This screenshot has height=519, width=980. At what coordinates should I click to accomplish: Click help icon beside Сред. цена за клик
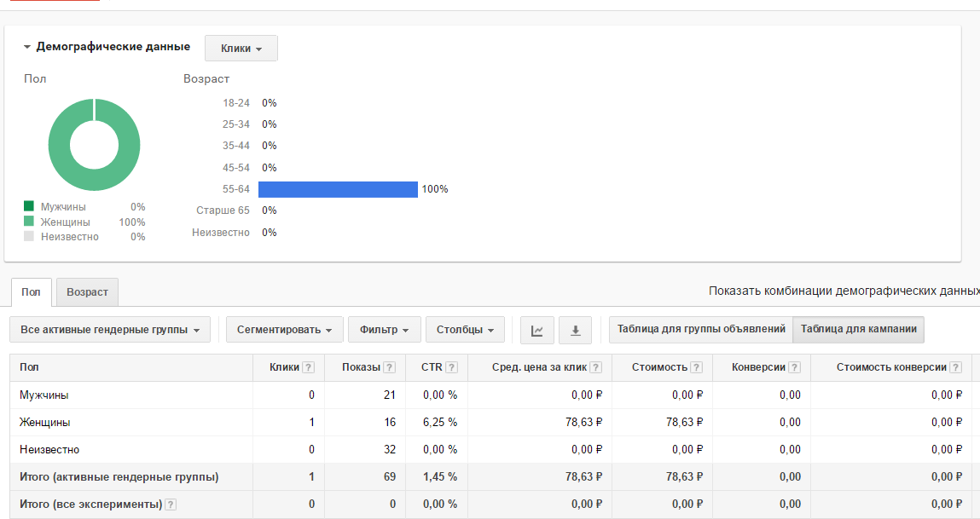[x=595, y=367]
